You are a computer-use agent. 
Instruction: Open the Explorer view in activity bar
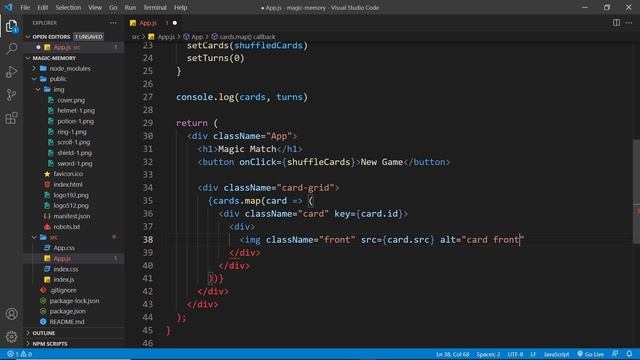click(11, 26)
